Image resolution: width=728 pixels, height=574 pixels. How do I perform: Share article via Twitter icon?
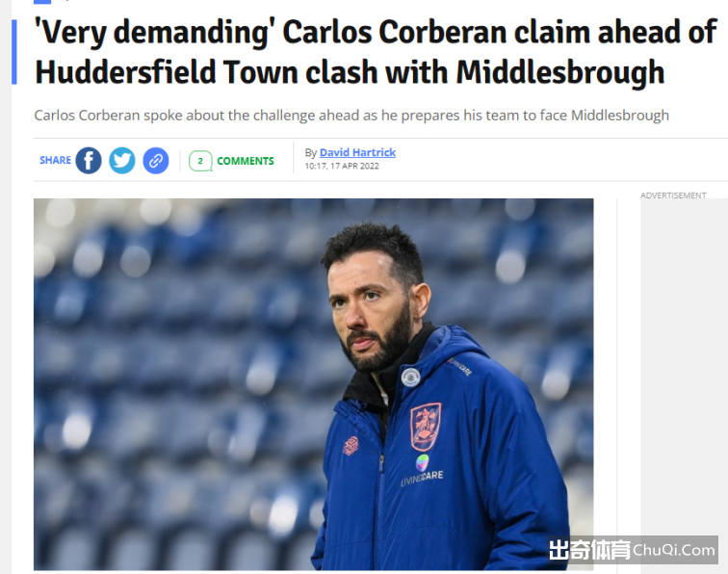(122, 161)
